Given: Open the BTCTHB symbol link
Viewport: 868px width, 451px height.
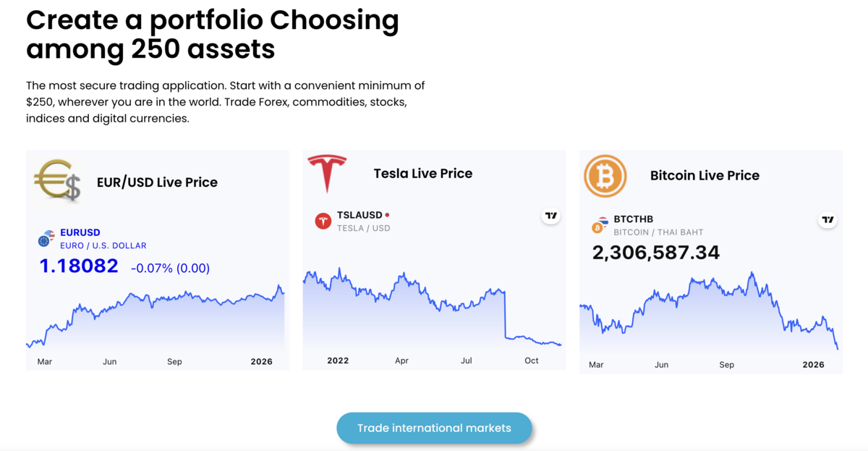Looking at the screenshot, I should click(x=634, y=219).
